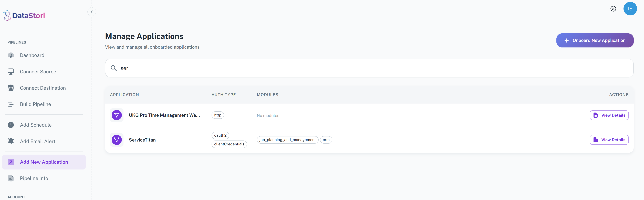Click the Add Email Alert bell icon
This screenshot has height=200, width=644.
point(11,141)
